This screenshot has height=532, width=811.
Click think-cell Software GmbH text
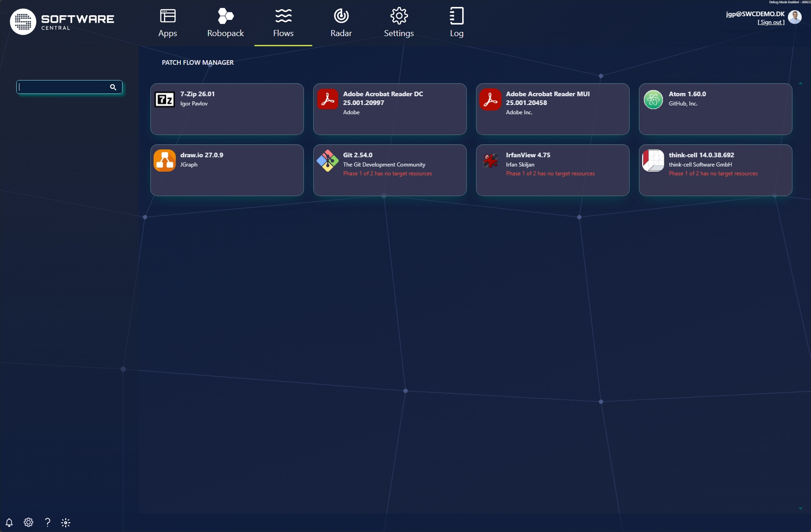coord(700,165)
